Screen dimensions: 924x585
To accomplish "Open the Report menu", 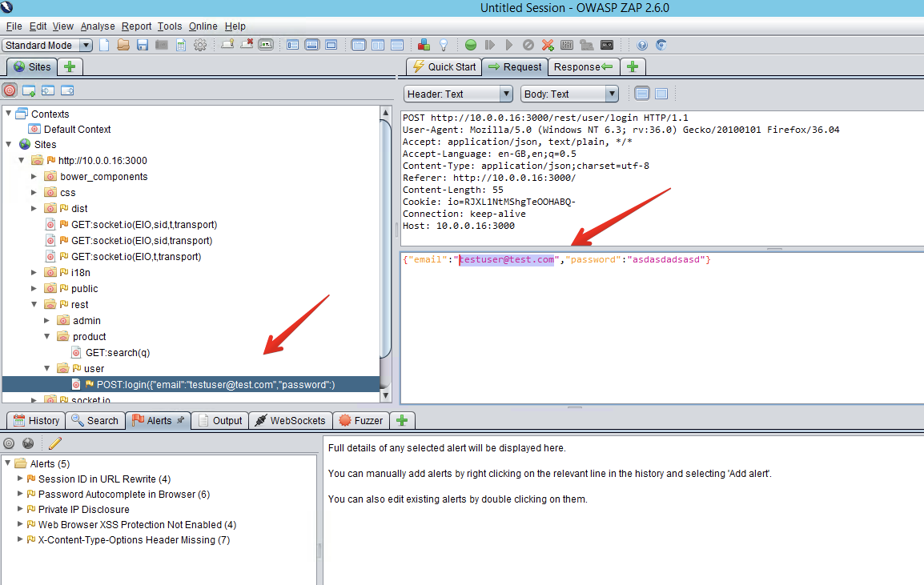I will pyautogui.click(x=136, y=26).
